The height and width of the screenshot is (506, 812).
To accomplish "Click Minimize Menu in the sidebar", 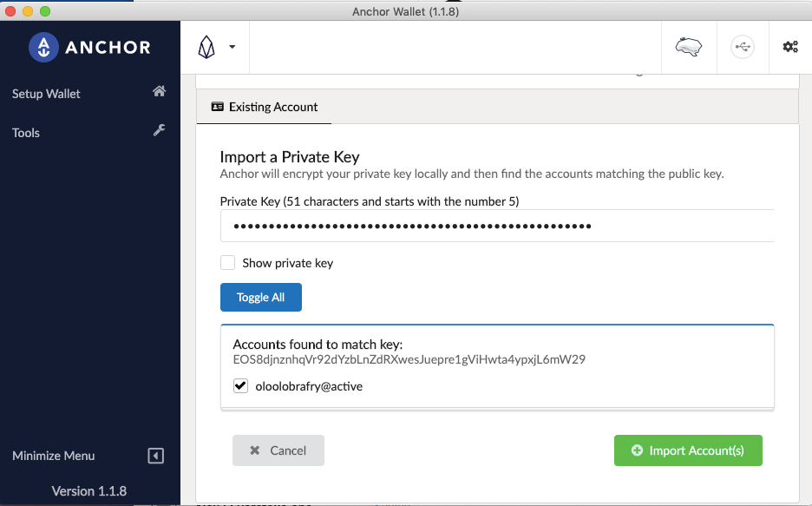I will click(53, 456).
